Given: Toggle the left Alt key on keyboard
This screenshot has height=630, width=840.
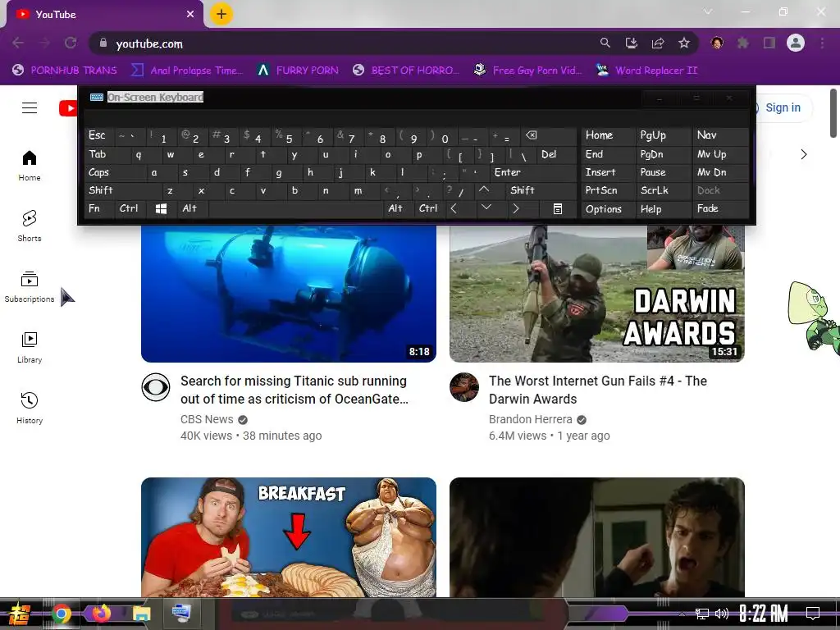Looking at the screenshot, I should click(x=191, y=208).
